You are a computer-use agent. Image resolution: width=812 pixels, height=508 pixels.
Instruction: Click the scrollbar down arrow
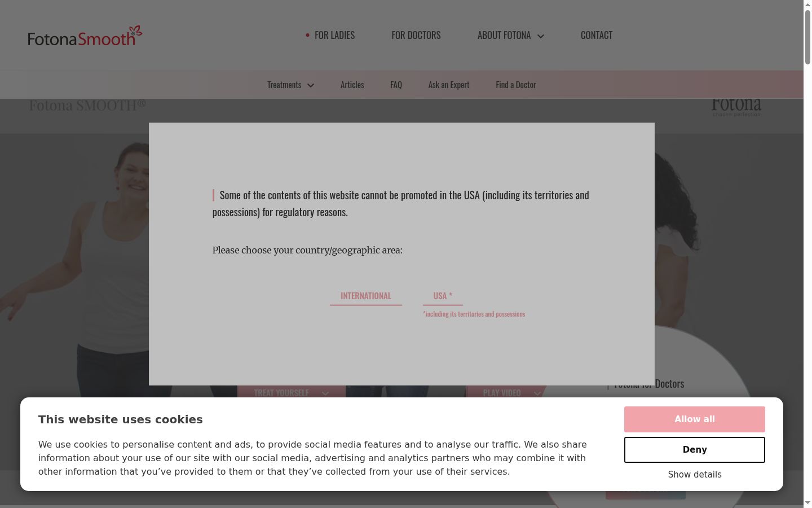pos(807,503)
